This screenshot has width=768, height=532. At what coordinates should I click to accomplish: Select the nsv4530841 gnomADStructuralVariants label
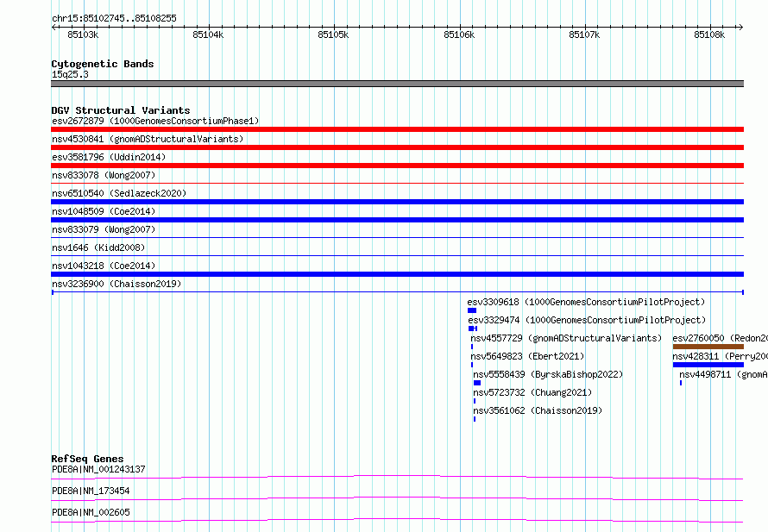pyautogui.click(x=148, y=139)
